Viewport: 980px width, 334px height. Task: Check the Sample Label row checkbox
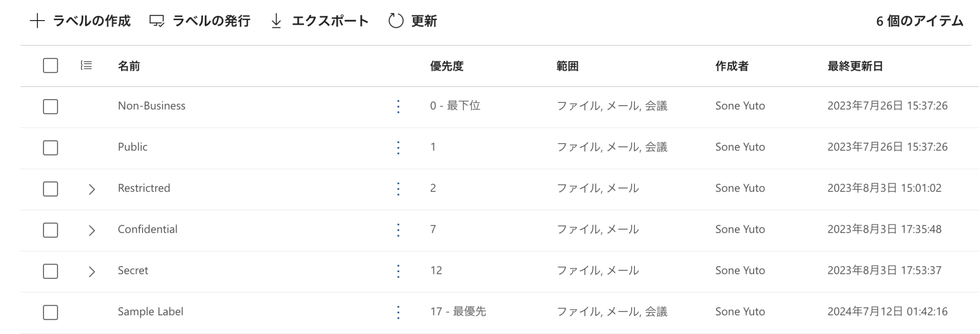[x=50, y=312]
